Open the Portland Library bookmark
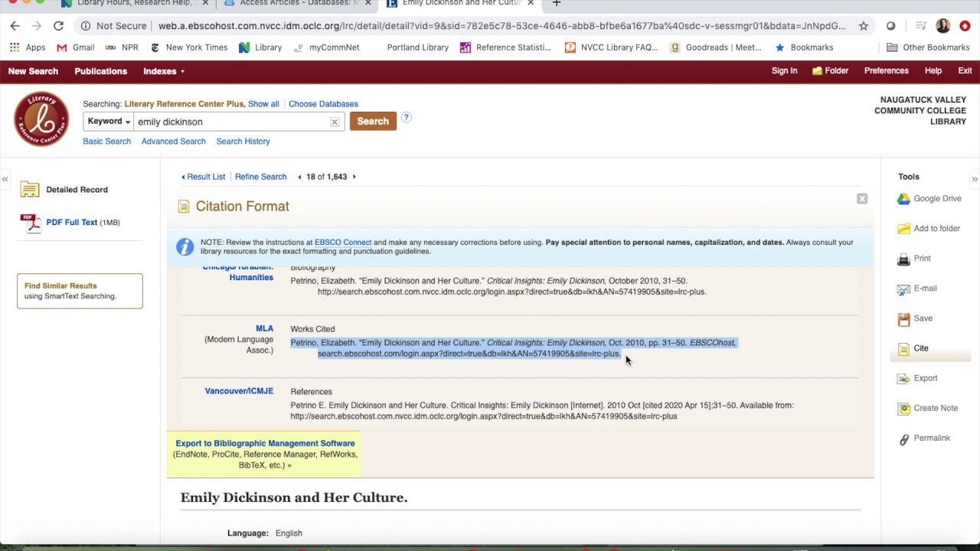The image size is (980, 551). tap(417, 47)
